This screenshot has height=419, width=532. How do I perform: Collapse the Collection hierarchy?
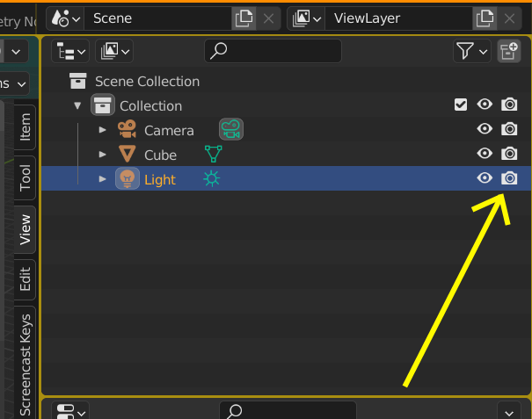78,105
